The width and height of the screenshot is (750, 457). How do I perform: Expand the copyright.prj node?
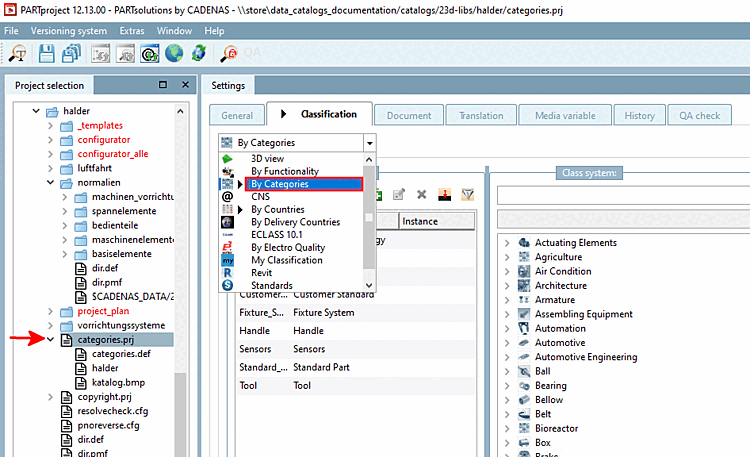50,397
